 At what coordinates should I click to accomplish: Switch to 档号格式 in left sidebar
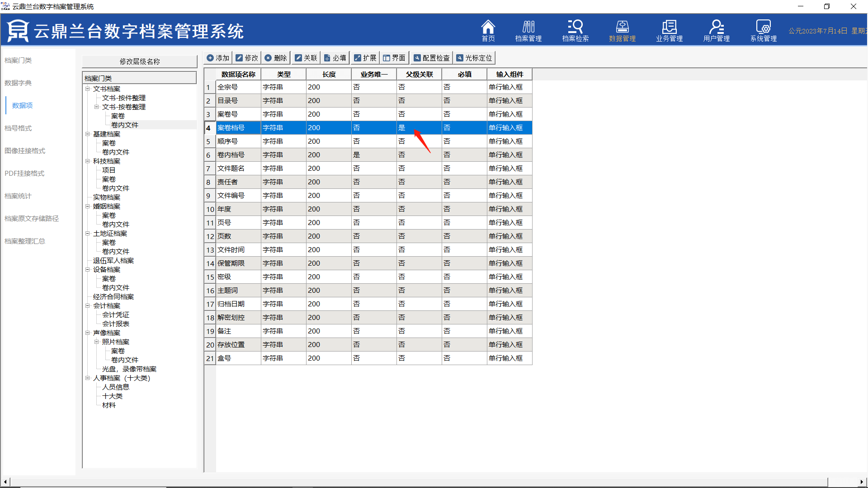(18, 128)
